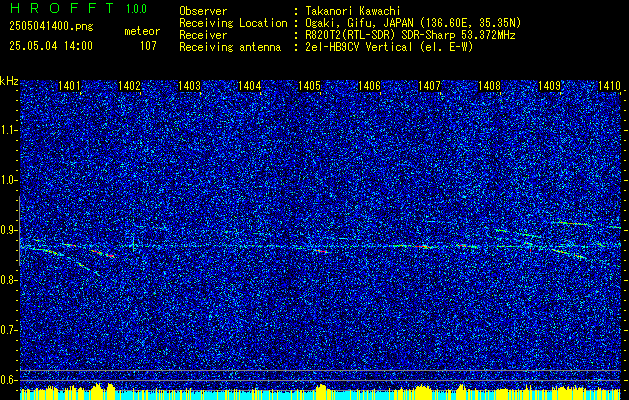Click the receiver line R820T2(RTL-SDR) SDR-Sharp

[382, 35]
